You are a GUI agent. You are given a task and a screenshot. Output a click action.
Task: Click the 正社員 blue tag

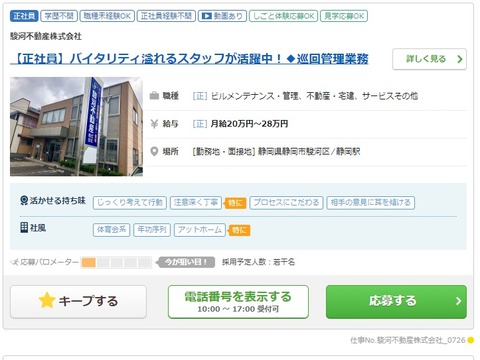[24, 16]
